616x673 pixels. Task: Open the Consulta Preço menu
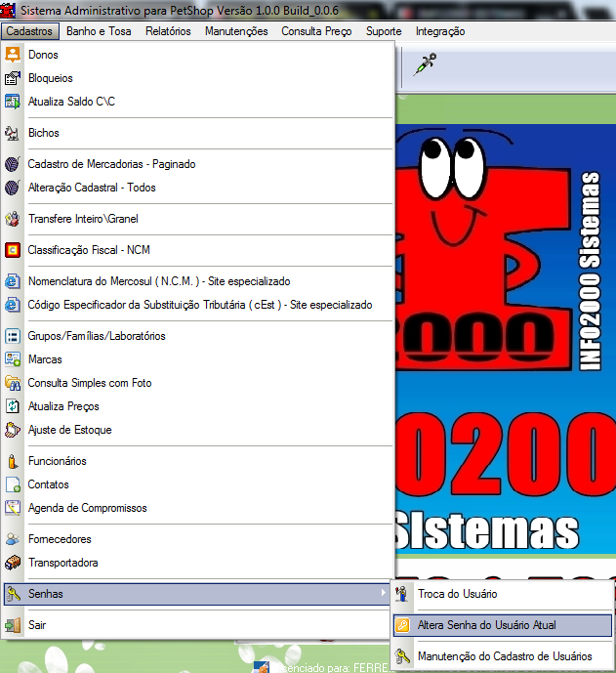[316, 31]
